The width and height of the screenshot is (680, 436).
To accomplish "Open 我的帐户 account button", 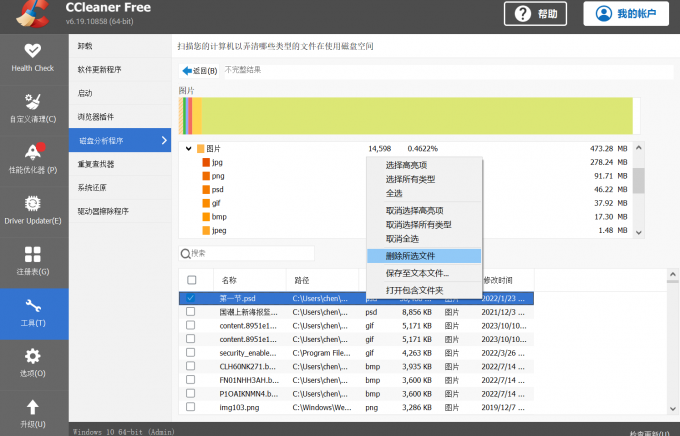I will (626, 13).
